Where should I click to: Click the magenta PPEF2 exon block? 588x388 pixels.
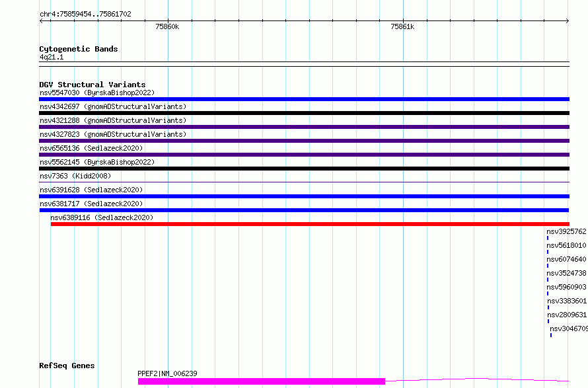pos(262,381)
